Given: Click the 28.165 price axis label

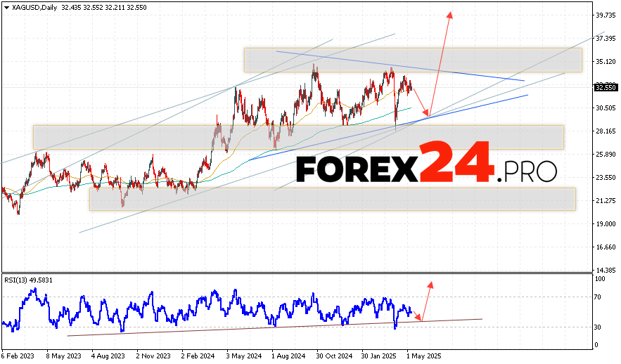Looking at the screenshot, I should coord(606,131).
